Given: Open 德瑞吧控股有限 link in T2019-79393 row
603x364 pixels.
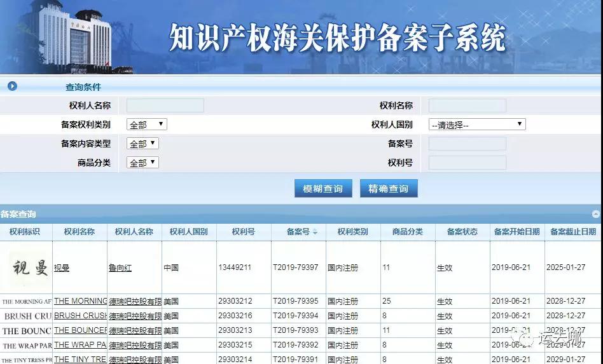Looking at the screenshot, I should click(x=135, y=330).
